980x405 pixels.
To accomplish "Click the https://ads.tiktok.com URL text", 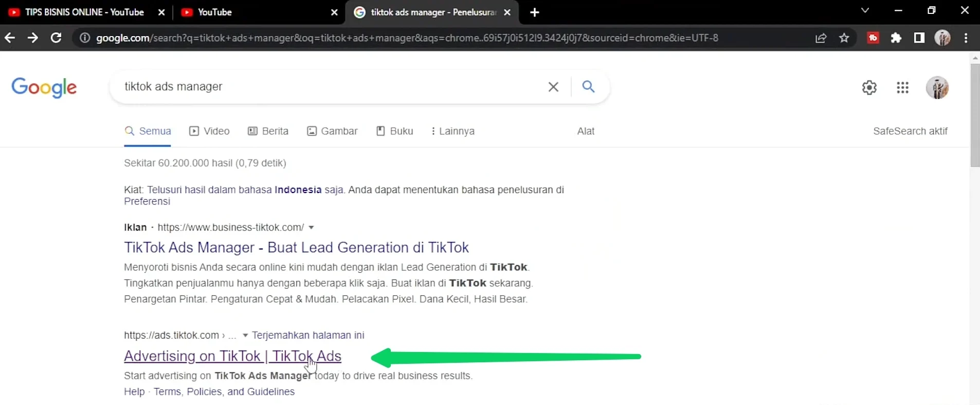I will coord(172,336).
